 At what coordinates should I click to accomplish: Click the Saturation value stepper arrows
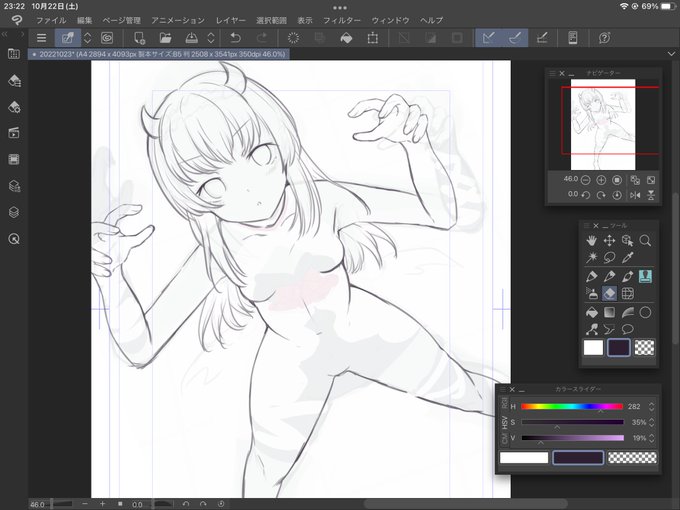click(651, 422)
